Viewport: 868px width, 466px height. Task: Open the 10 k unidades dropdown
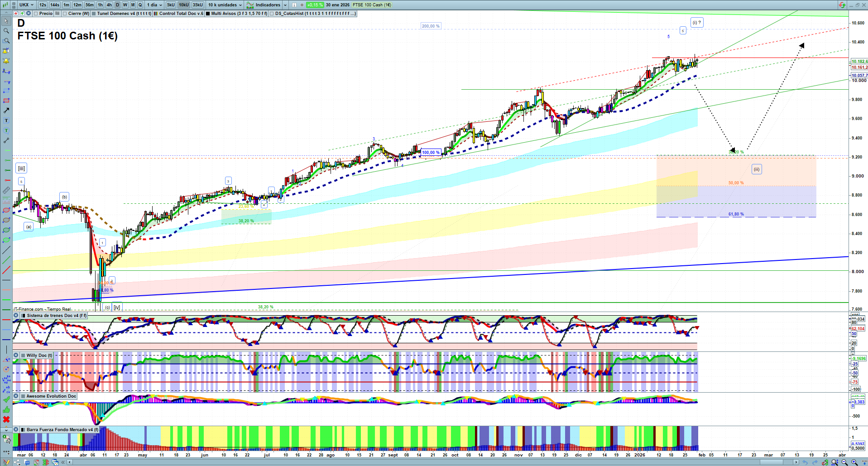click(x=225, y=5)
